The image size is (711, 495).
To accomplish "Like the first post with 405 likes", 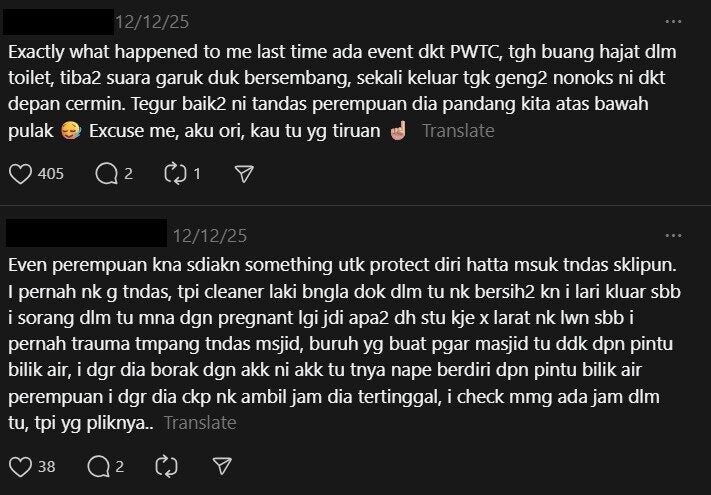I will (20, 174).
